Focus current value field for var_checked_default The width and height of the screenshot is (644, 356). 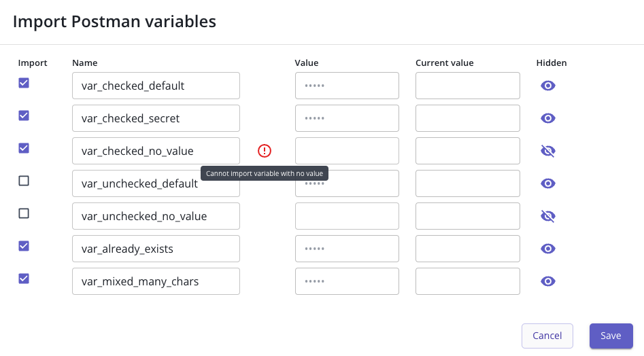[468, 86]
